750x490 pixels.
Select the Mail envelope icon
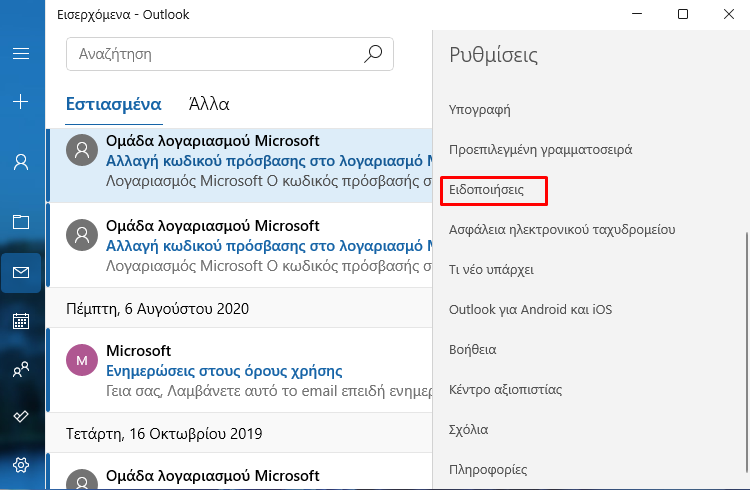coord(21,273)
